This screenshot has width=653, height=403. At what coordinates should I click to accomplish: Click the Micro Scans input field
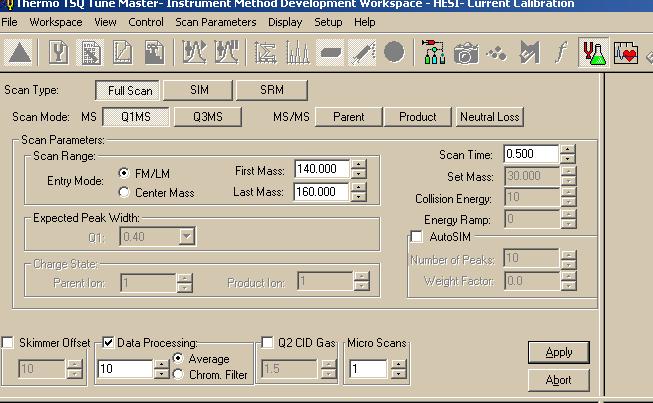[x=368, y=369]
